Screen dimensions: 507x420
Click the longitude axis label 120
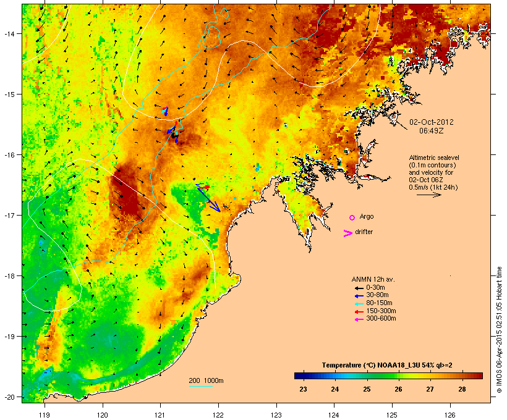pos(103,415)
